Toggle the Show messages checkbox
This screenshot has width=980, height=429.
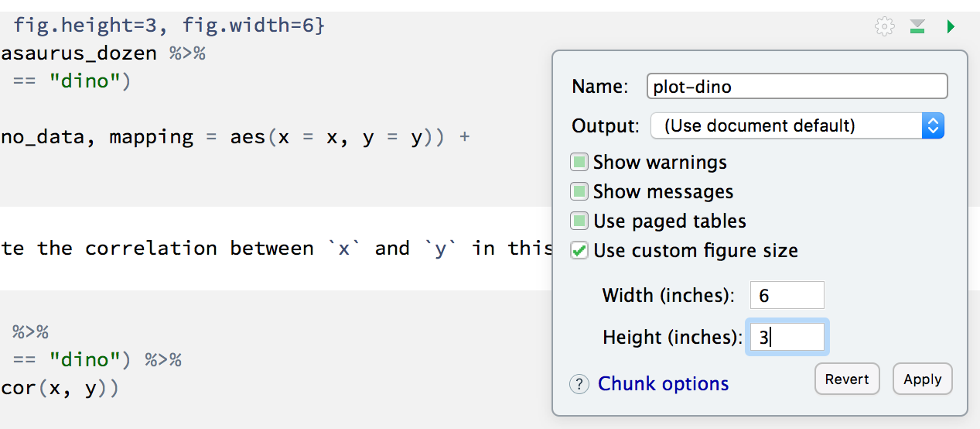tap(579, 192)
